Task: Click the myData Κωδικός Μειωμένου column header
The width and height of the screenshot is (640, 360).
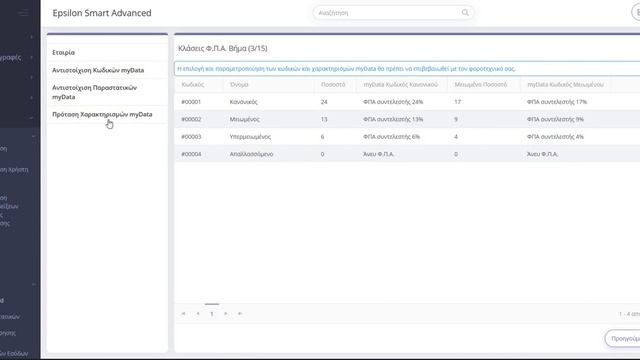Action: point(565,84)
